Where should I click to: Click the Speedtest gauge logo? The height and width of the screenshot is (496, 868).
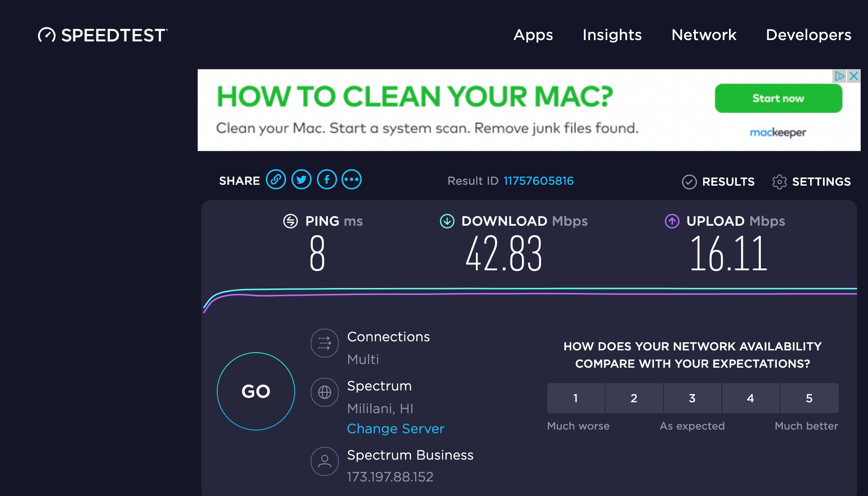pos(46,35)
